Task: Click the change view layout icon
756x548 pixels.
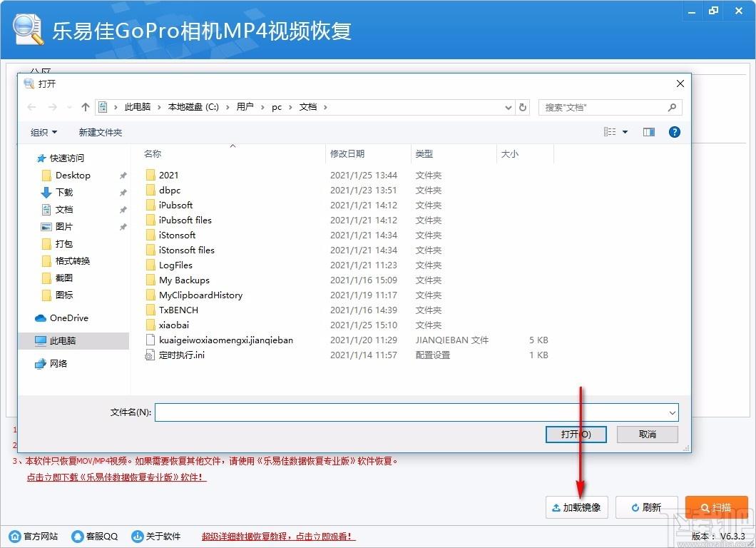Action: coord(610,132)
